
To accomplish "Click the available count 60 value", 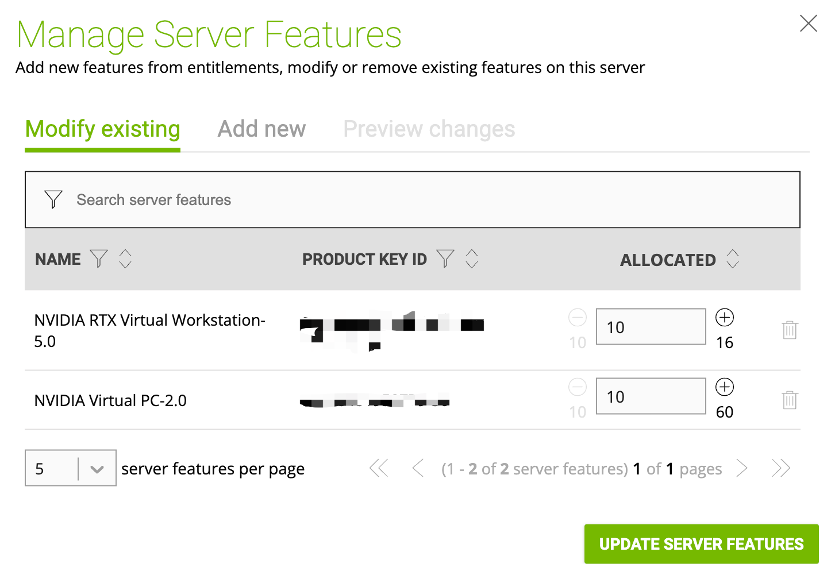I will (x=724, y=412).
